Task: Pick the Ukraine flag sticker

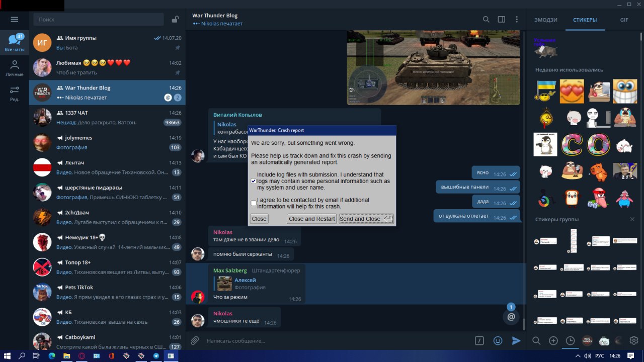Action: [x=545, y=92]
